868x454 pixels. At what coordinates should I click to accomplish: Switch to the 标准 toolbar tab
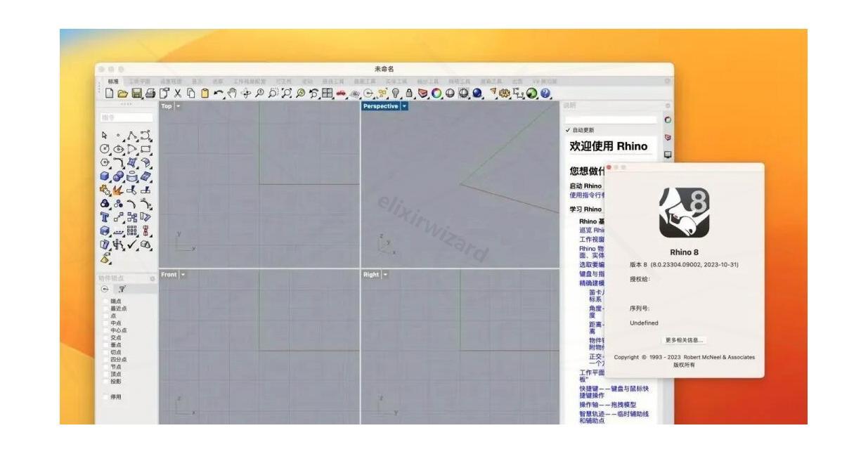112,82
